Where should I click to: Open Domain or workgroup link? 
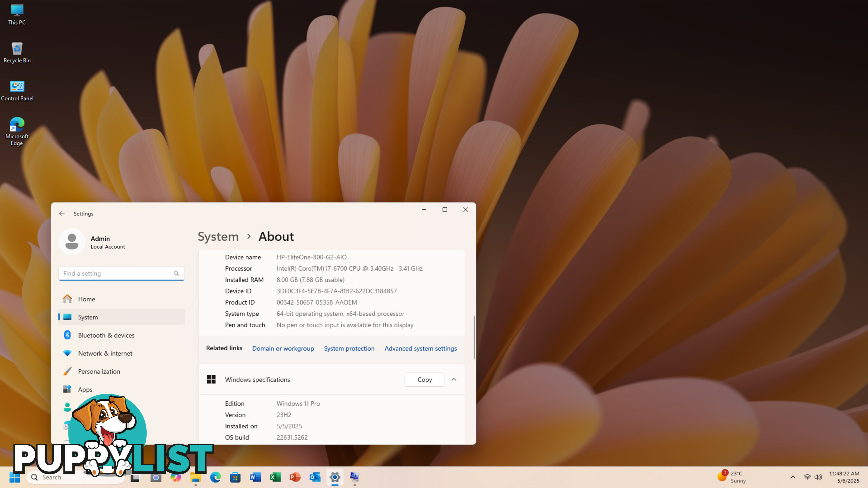coord(283,348)
